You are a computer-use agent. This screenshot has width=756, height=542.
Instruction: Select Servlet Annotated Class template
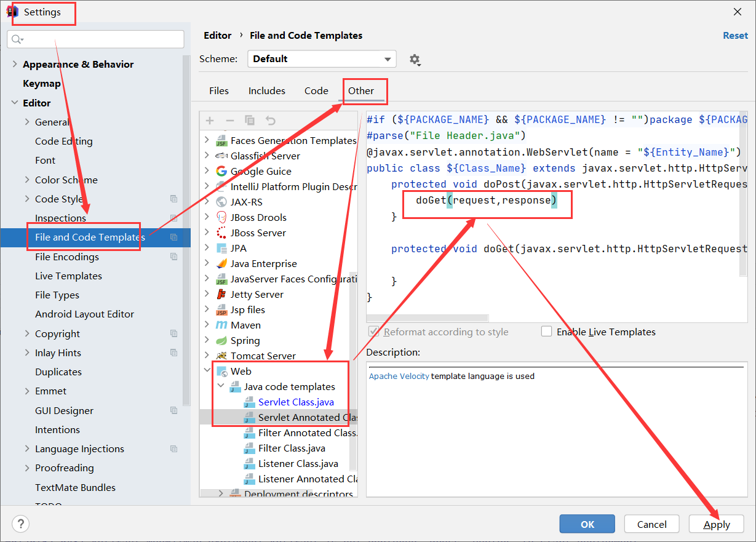click(x=308, y=417)
